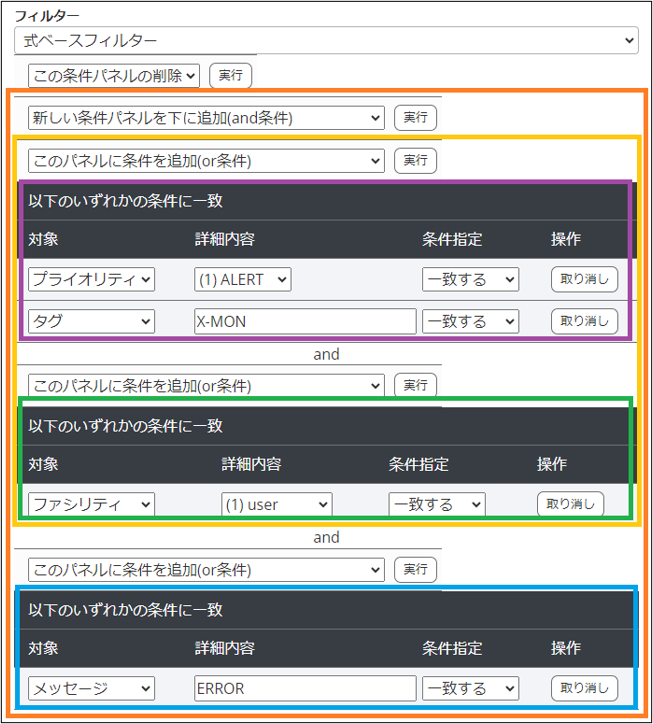Open the ファシリティ target dropdown
Image resolution: width=653 pixels, height=724 pixels.
point(91,504)
